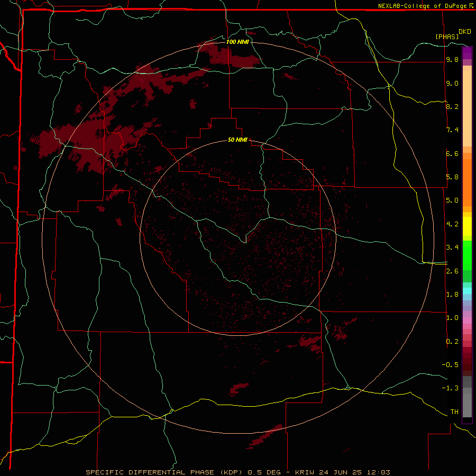Click the SPECIFIC DIFFERENTIAL PHASE (KDP) caption
Screen dimensions: 476x476
coord(164,472)
